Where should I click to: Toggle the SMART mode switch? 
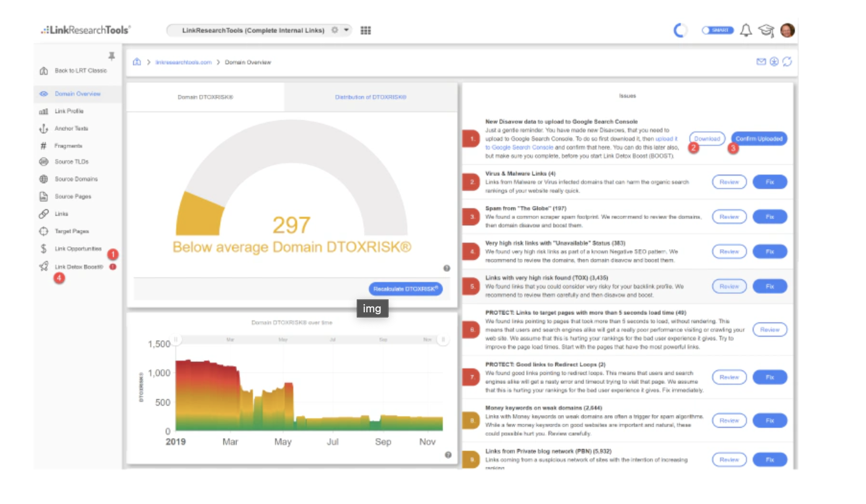coord(718,30)
